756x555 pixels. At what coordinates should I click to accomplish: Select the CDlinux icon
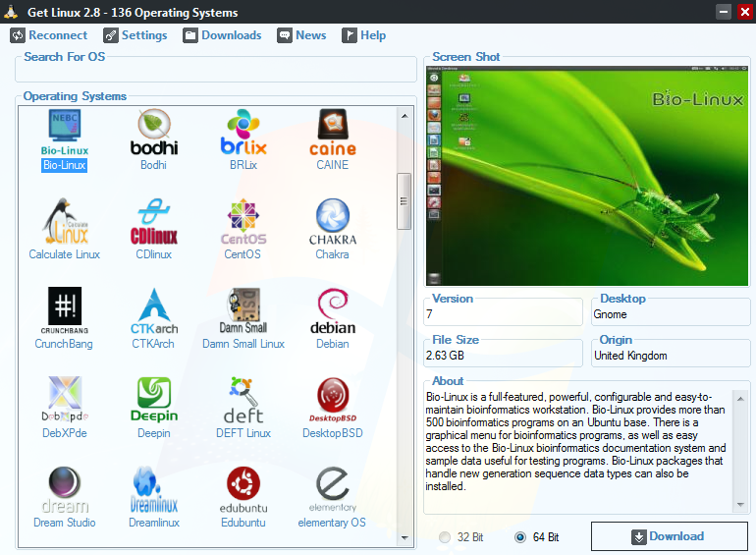pyautogui.click(x=154, y=222)
